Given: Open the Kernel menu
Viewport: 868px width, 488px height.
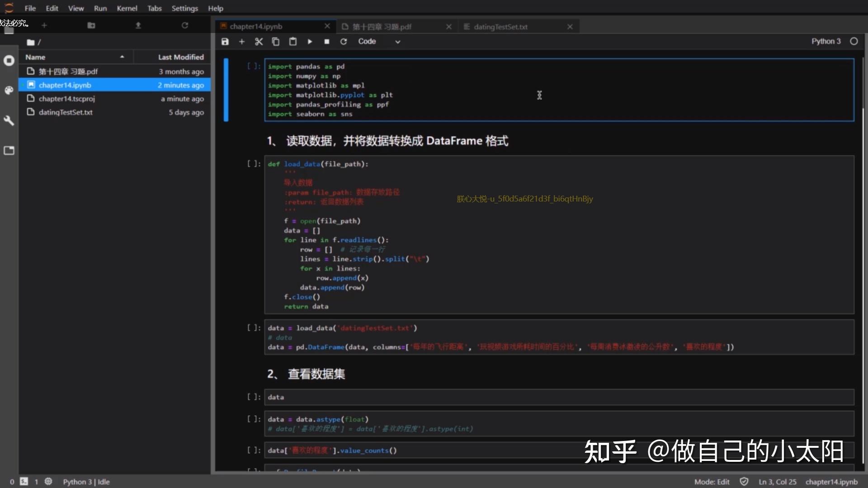Looking at the screenshot, I should pos(127,8).
